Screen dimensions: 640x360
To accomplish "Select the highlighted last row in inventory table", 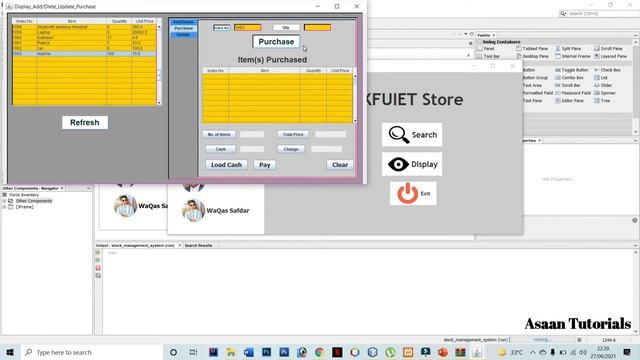I will pos(84,53).
